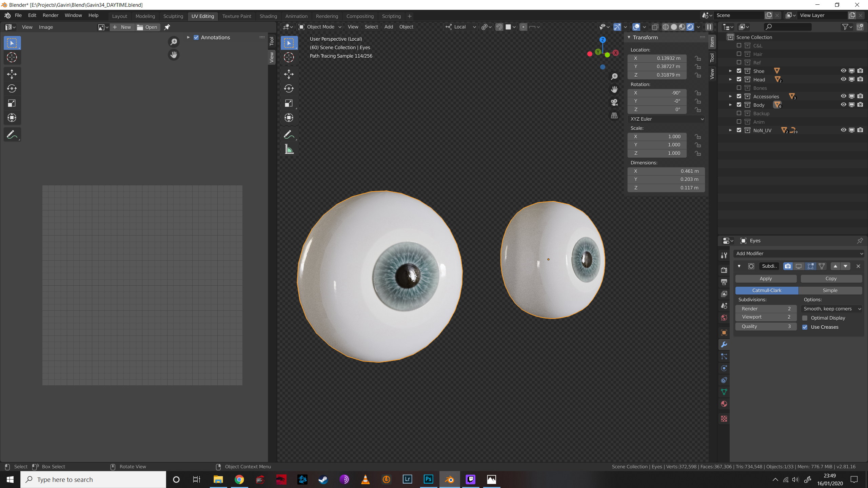
Task: Expand the Body collection in outliner
Action: coord(730,105)
